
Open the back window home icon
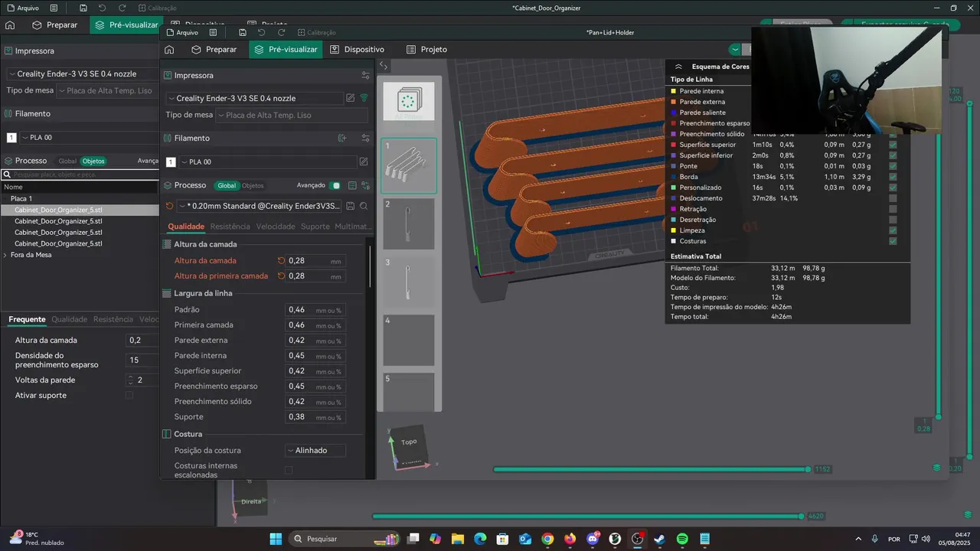pos(10,24)
